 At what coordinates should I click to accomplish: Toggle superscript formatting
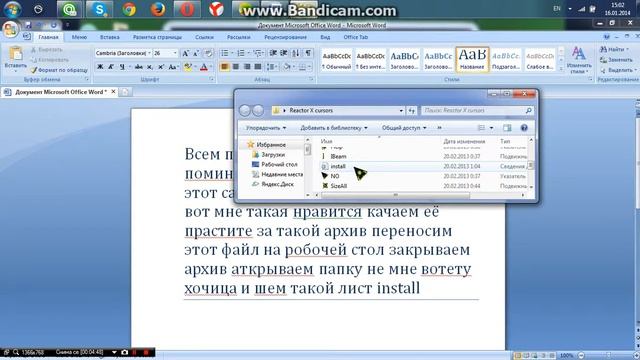pos(161,67)
